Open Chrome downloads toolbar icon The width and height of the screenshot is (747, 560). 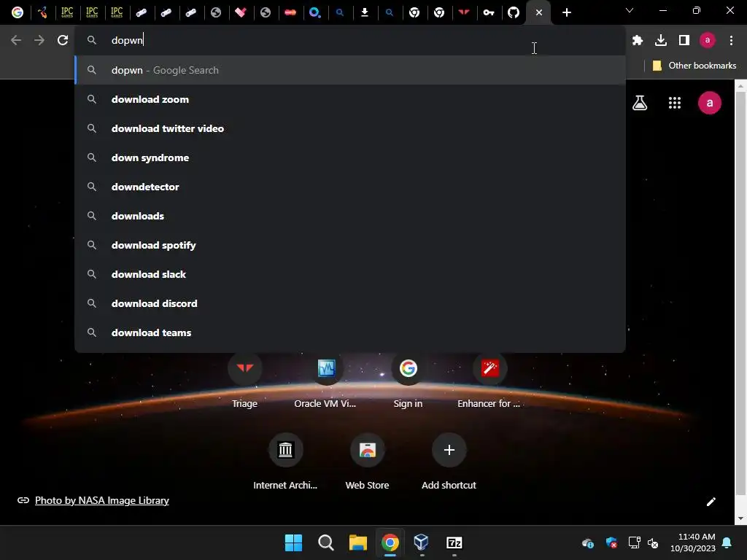661,40
